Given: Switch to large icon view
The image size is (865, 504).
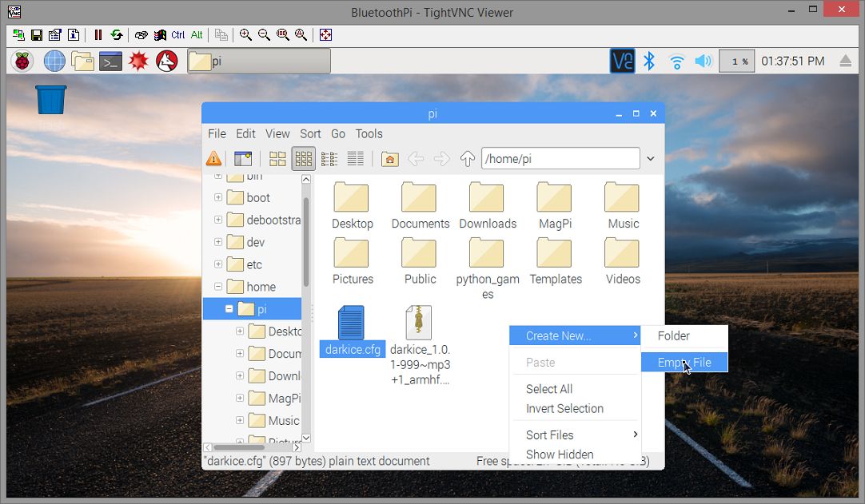Looking at the screenshot, I should [277, 159].
